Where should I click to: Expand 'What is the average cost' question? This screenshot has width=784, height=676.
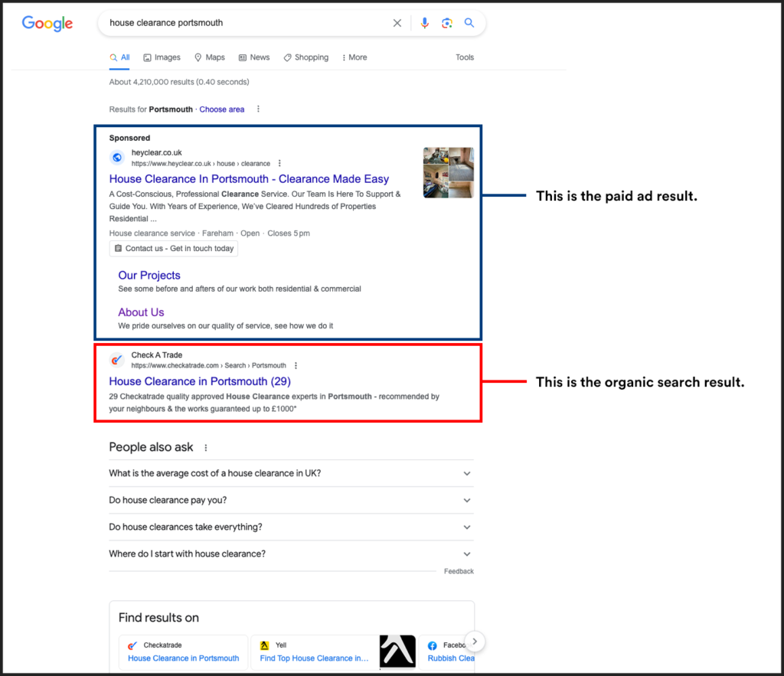coord(467,473)
